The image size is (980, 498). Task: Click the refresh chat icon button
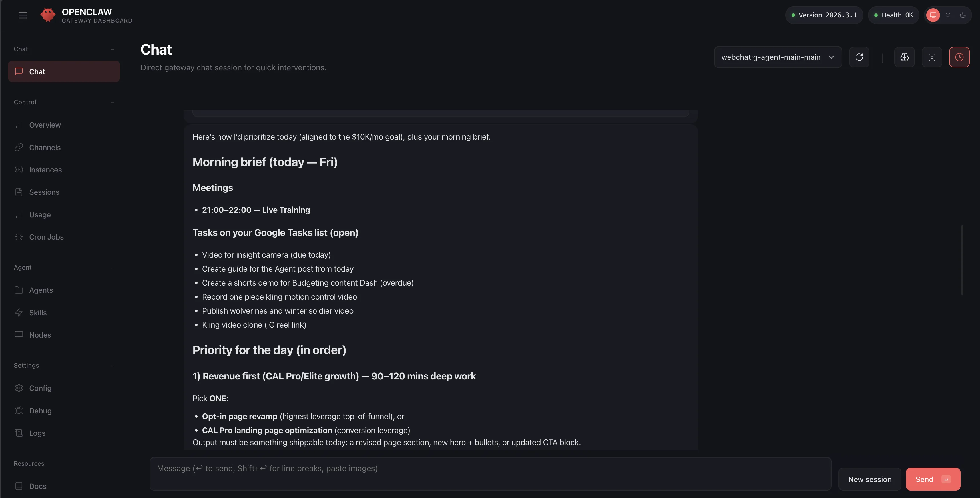pyautogui.click(x=859, y=57)
